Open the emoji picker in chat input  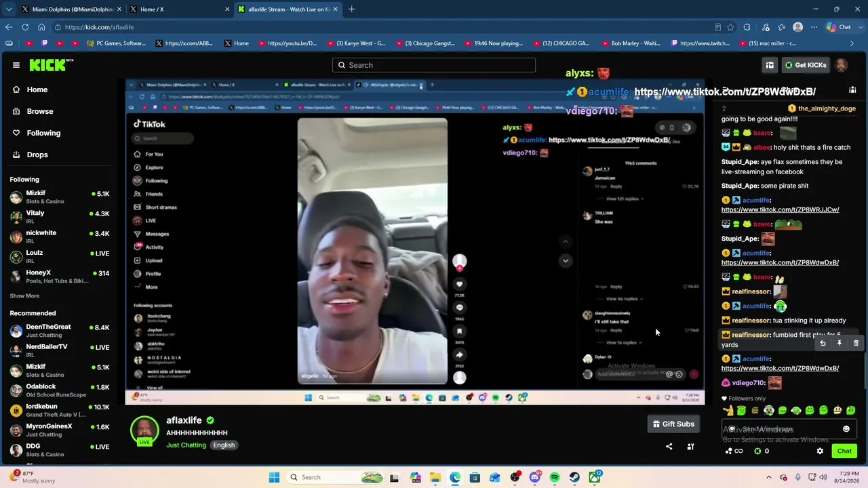846,429
